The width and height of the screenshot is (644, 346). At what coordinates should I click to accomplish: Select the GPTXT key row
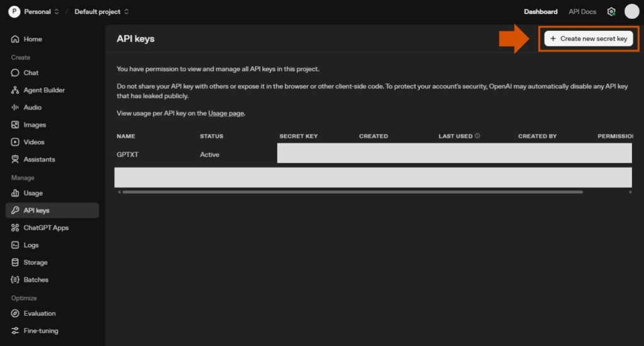(x=128, y=155)
